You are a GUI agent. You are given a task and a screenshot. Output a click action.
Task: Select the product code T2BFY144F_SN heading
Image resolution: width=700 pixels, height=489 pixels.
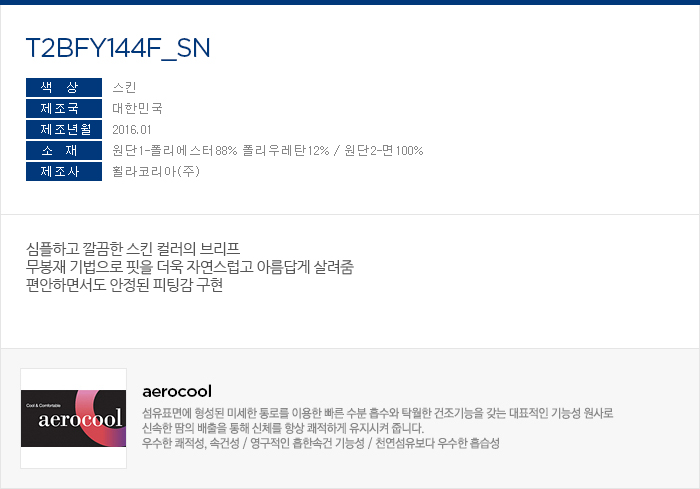pos(118,48)
